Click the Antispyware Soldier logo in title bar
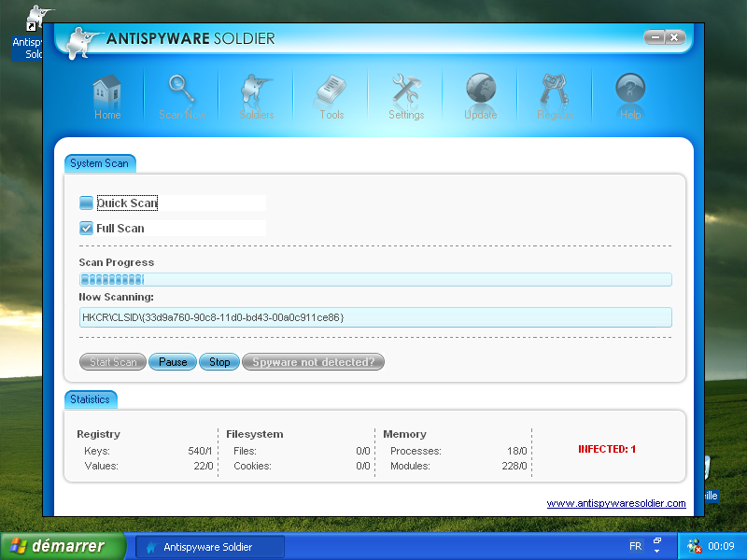This screenshot has width=747, height=560. pos(83,42)
